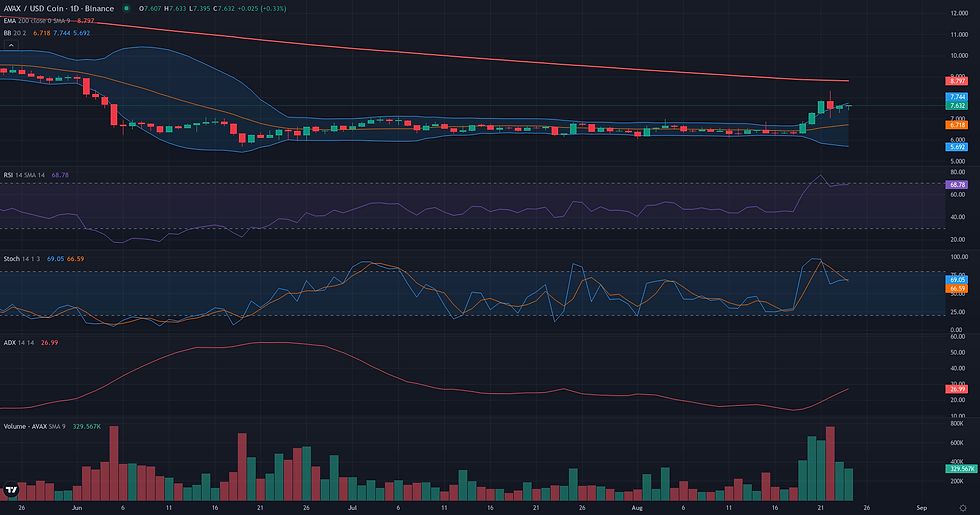Click the 8.797 value in EMA legend
The image size is (980, 515).
pyautogui.click(x=86, y=21)
